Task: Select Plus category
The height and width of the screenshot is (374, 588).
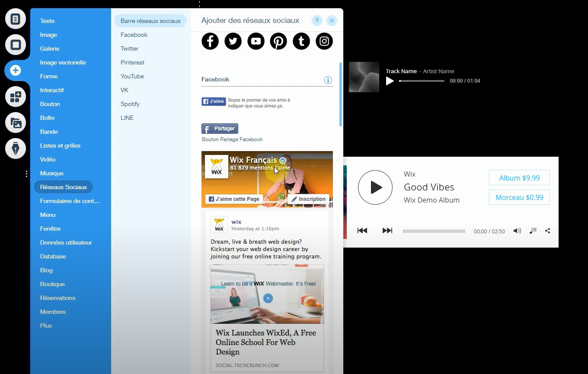Action: click(x=46, y=326)
